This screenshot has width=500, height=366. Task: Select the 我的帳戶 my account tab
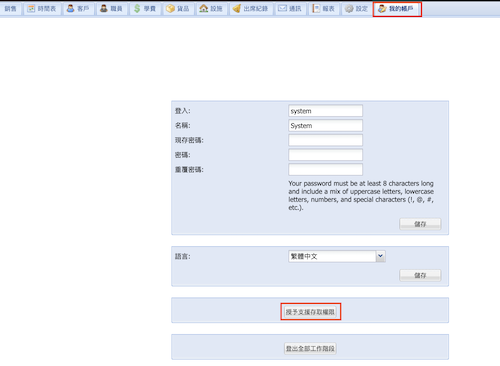[x=397, y=9]
